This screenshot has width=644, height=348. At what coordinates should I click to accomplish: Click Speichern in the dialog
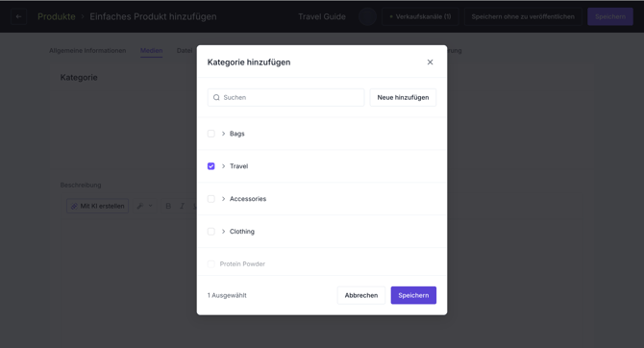(413, 295)
